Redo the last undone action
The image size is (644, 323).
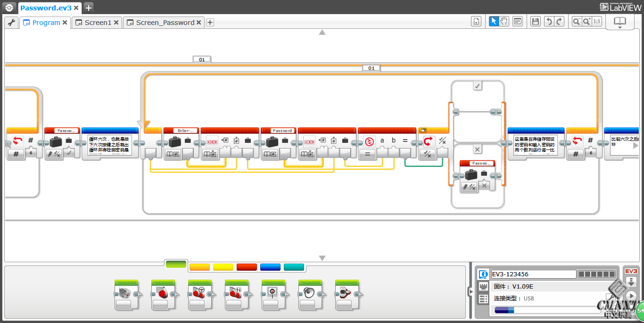click(559, 21)
